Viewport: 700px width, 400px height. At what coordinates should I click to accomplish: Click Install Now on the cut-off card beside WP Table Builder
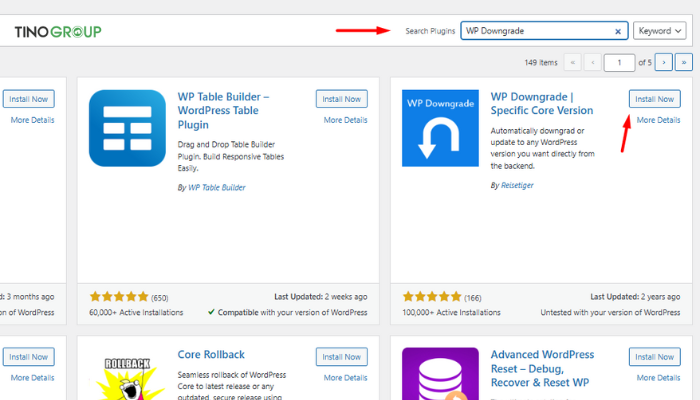29,99
